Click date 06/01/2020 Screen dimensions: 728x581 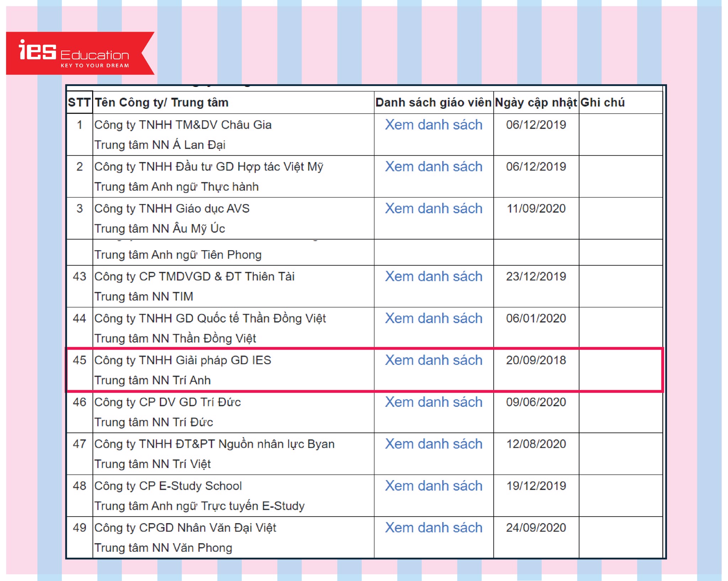click(536, 319)
